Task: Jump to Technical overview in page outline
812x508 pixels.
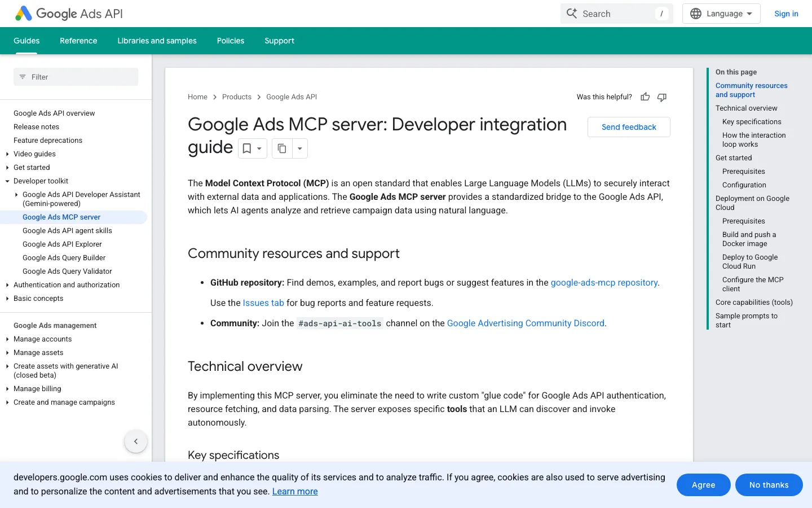Action: 746,108
